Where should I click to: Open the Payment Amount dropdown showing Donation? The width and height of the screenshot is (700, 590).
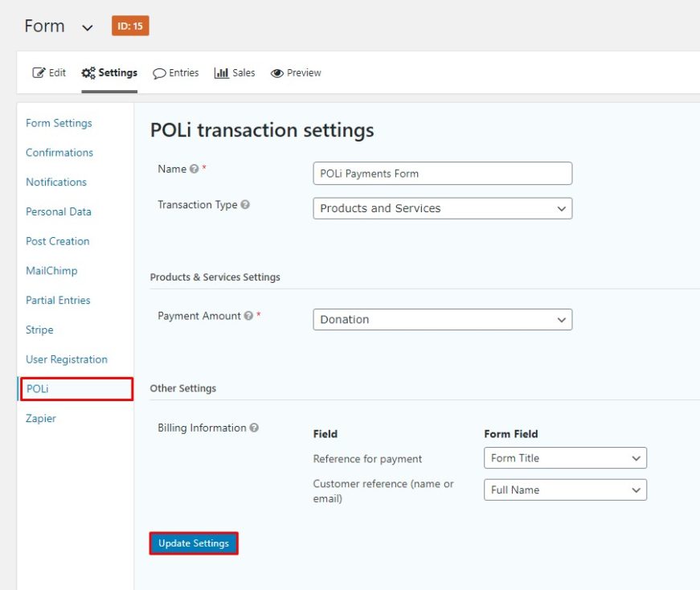click(442, 319)
